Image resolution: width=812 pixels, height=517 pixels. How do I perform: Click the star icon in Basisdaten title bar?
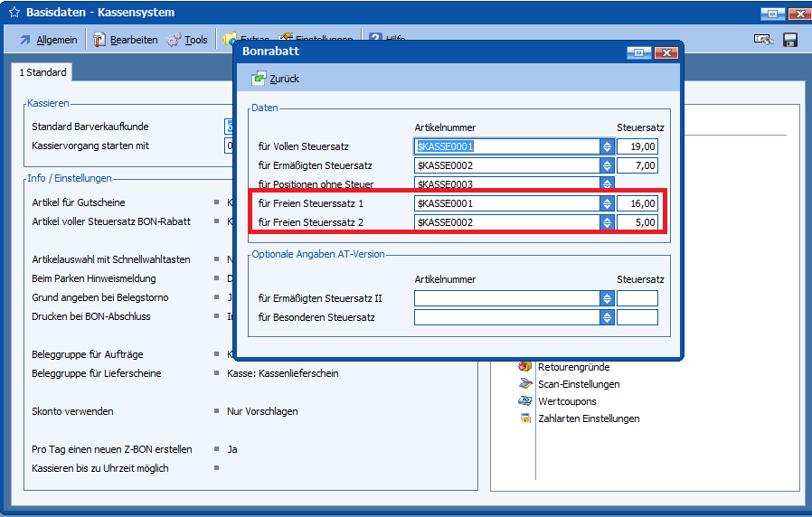click(14, 13)
